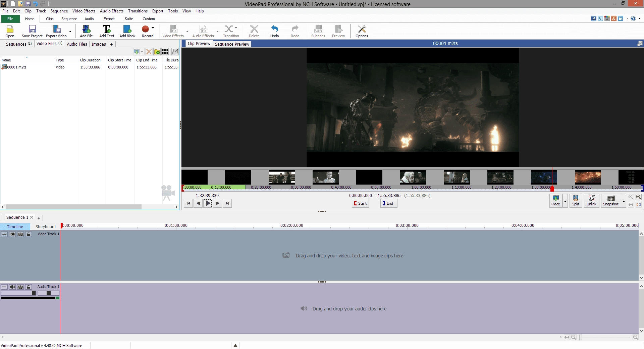Expand the Video Effects dropdown arrow
644x349 pixels.
[x=187, y=32]
